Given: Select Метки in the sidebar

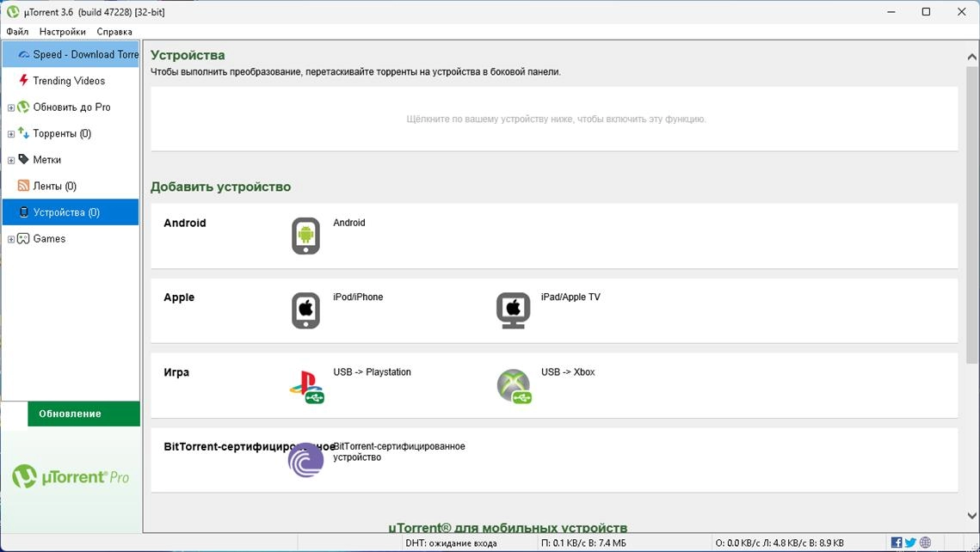Looking at the screenshot, I should (x=46, y=159).
